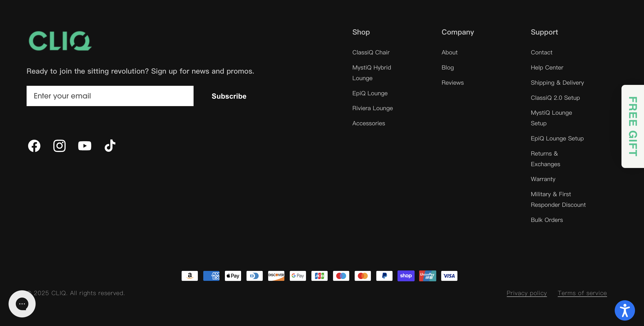Open the MystiQ Hybrid Lounge link
The width and height of the screenshot is (644, 326).
click(372, 73)
